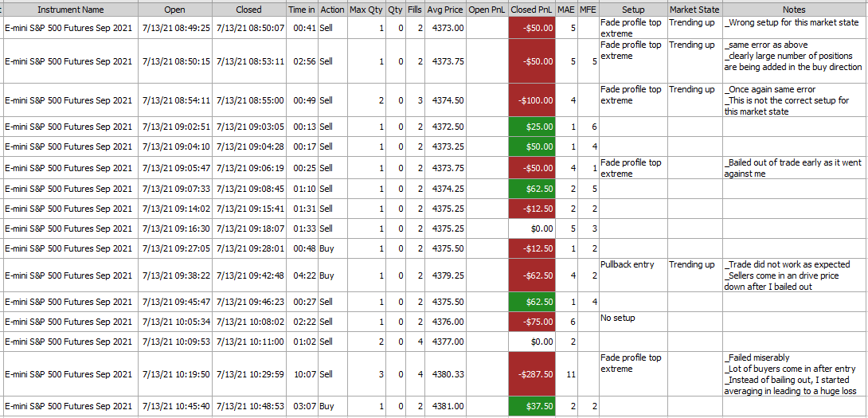This screenshot has height=418, width=868.
Task: Select the time in value 04:22
Action: [x=305, y=275]
